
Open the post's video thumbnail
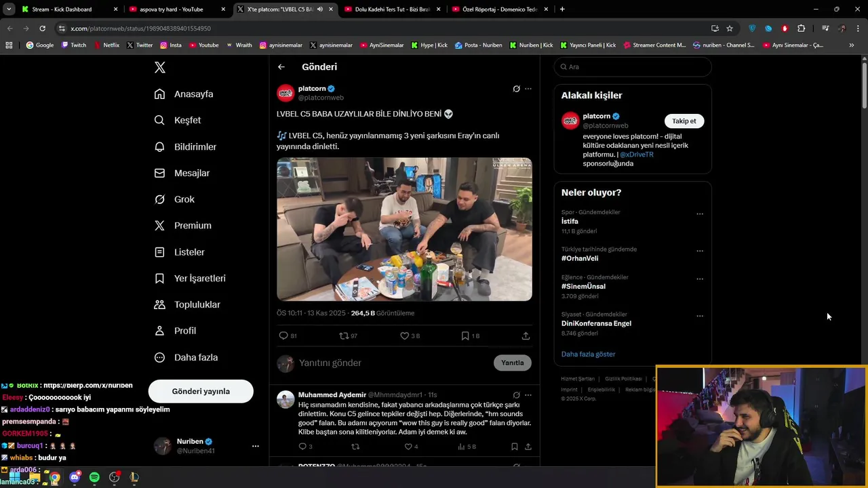tap(404, 229)
